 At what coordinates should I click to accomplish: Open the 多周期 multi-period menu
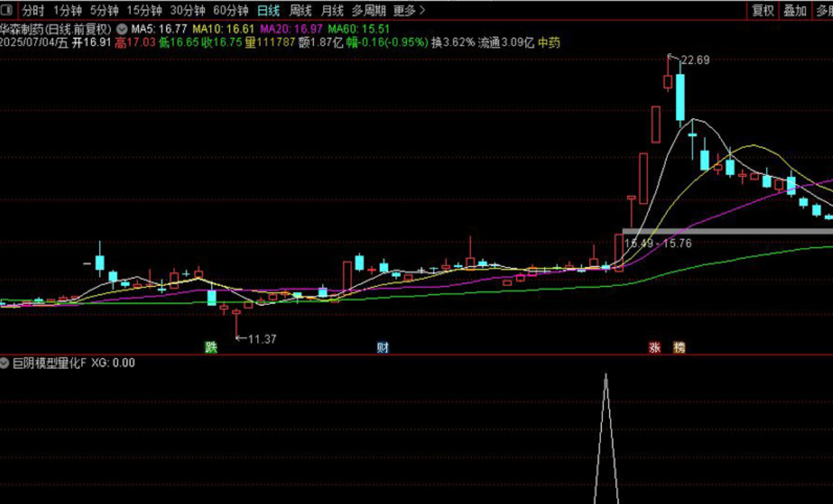tap(368, 10)
